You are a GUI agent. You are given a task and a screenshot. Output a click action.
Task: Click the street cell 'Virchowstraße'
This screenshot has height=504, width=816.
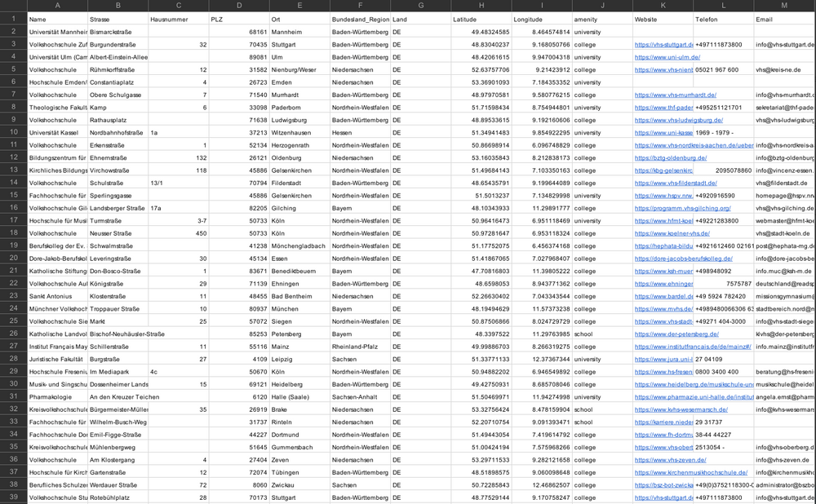click(x=118, y=170)
